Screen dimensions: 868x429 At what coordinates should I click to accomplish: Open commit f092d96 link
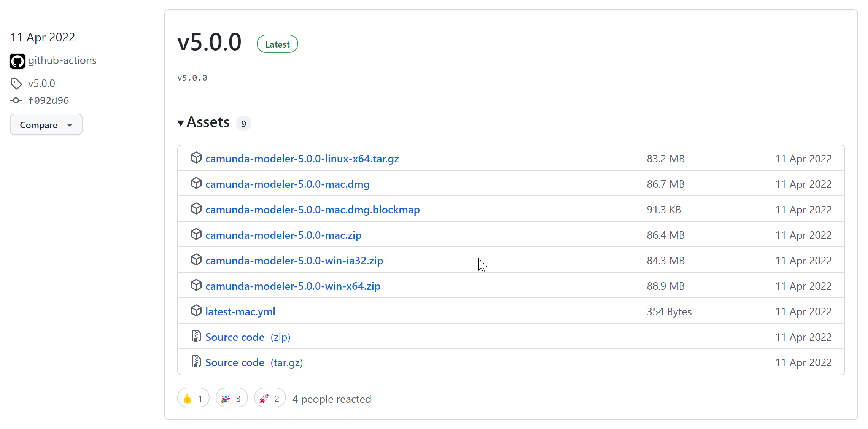48,100
